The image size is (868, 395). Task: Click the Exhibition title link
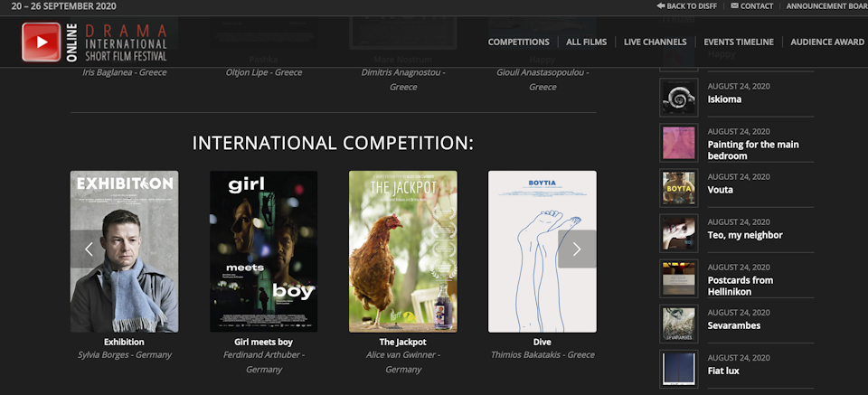point(124,342)
